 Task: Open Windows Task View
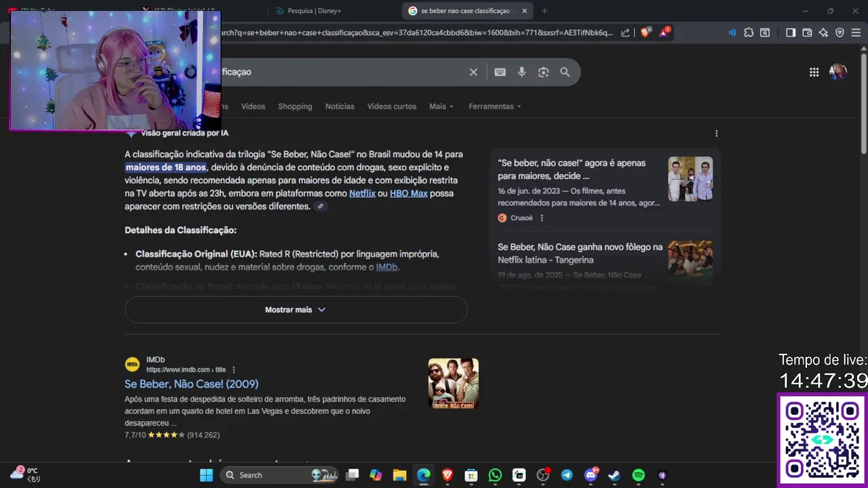352,475
